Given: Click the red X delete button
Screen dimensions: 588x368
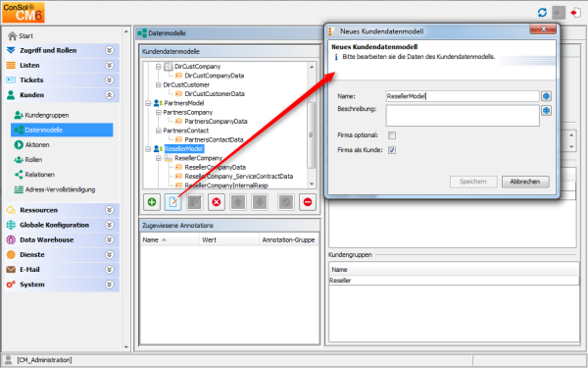Looking at the screenshot, I should tap(217, 202).
